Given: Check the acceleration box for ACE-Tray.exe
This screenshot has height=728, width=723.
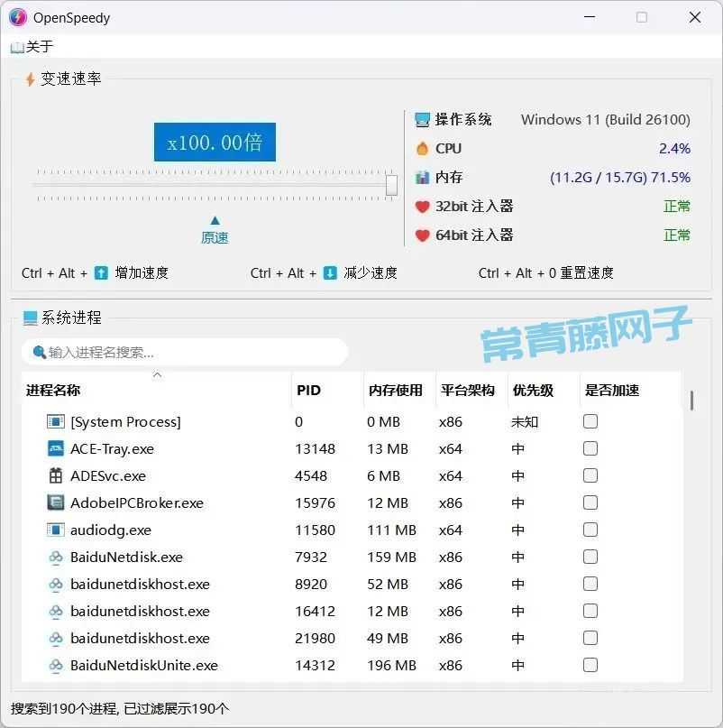Looking at the screenshot, I should pyautogui.click(x=590, y=448).
